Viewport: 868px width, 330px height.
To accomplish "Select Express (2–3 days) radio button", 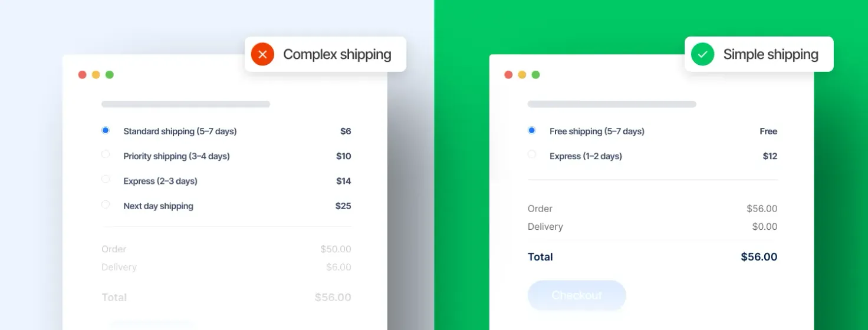I will point(106,179).
